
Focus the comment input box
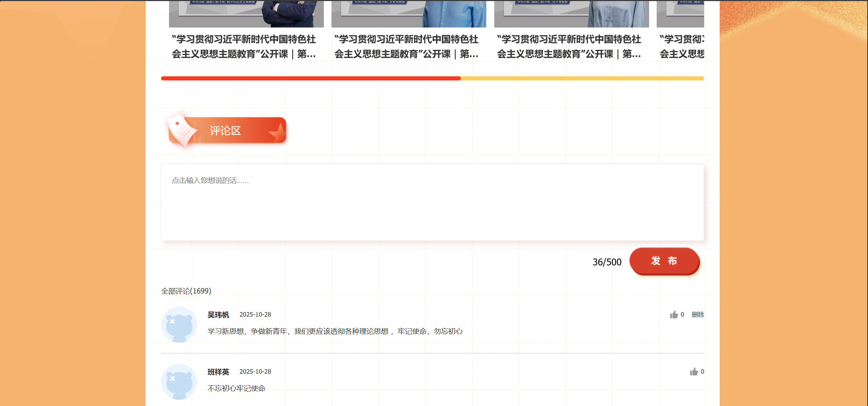(432, 202)
